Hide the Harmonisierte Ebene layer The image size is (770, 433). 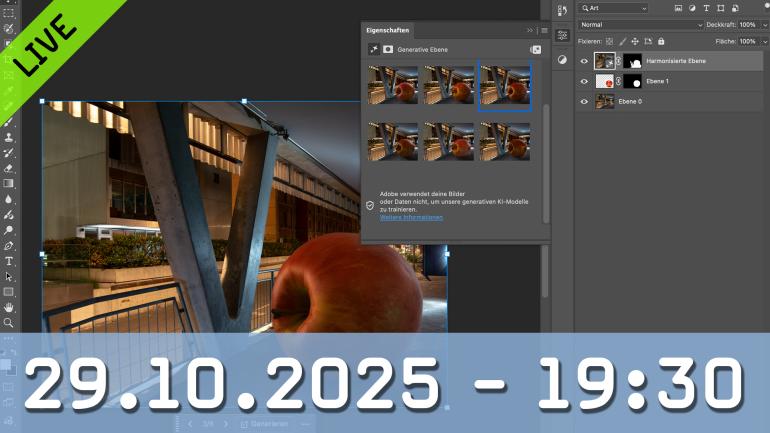click(x=584, y=61)
